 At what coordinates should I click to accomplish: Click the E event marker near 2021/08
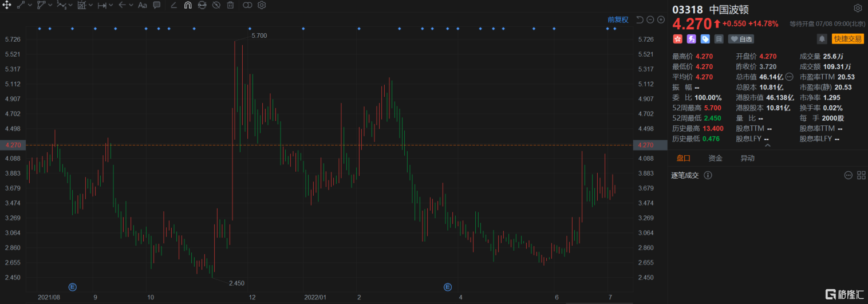(x=73, y=287)
